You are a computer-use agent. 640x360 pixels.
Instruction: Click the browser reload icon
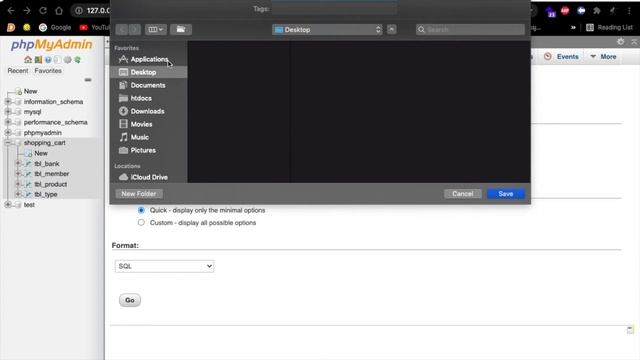43,11
